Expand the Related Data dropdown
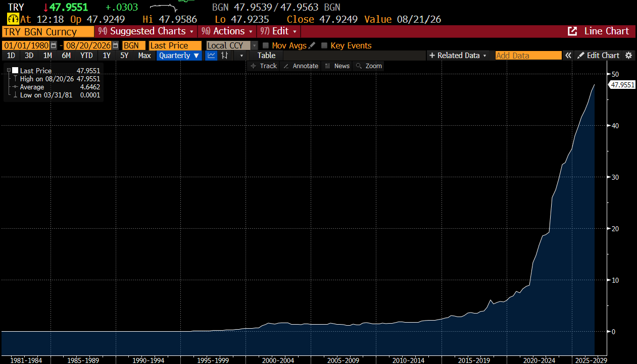The image size is (637, 364). [458, 56]
